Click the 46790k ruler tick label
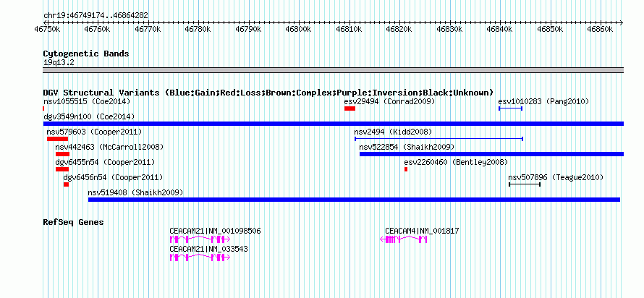The height and width of the screenshot is (298, 644). (248, 29)
